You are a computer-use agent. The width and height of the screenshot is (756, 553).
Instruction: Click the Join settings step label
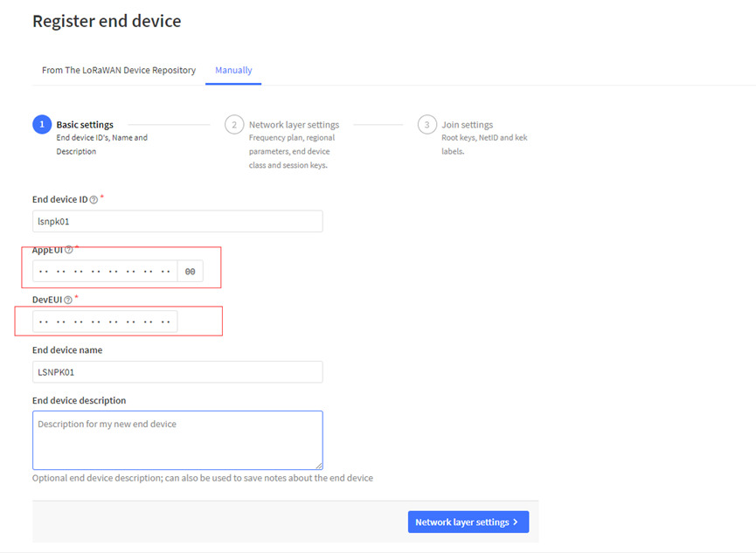(468, 124)
